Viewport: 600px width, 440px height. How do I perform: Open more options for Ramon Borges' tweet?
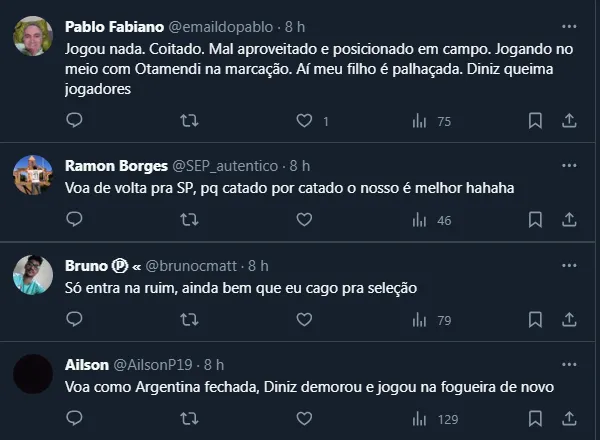click(x=568, y=165)
